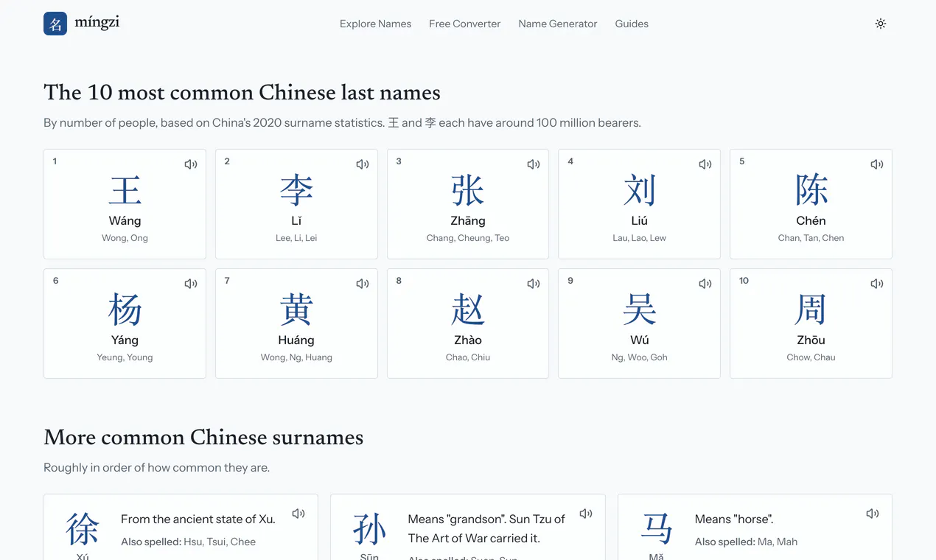This screenshot has width=936, height=560.
Task: Open the 刘 Liú surname card
Action: coord(639,204)
